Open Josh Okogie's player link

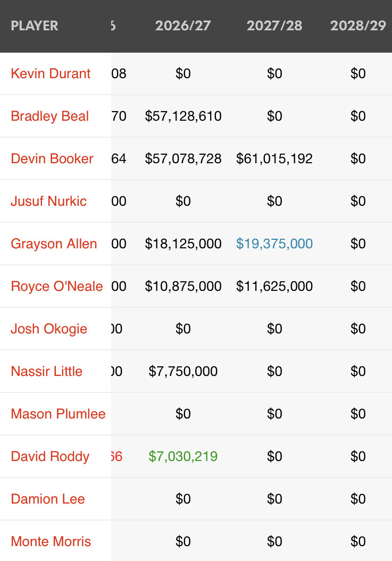49,329
